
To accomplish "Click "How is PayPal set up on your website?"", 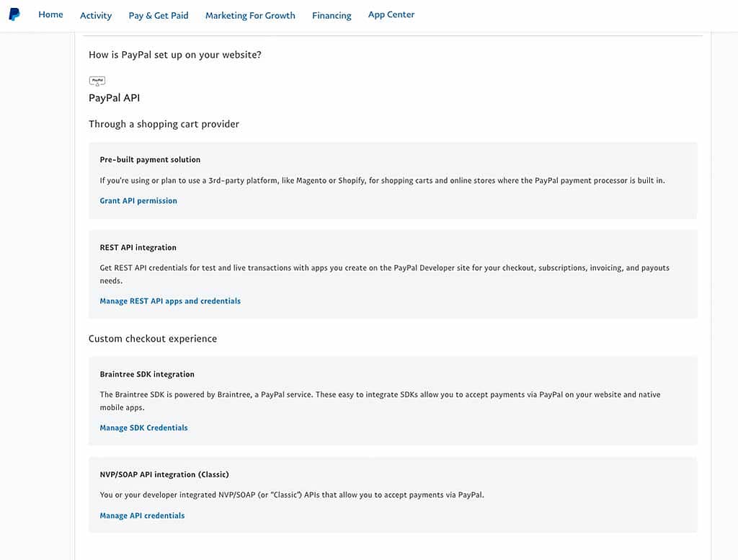I will (x=175, y=55).
